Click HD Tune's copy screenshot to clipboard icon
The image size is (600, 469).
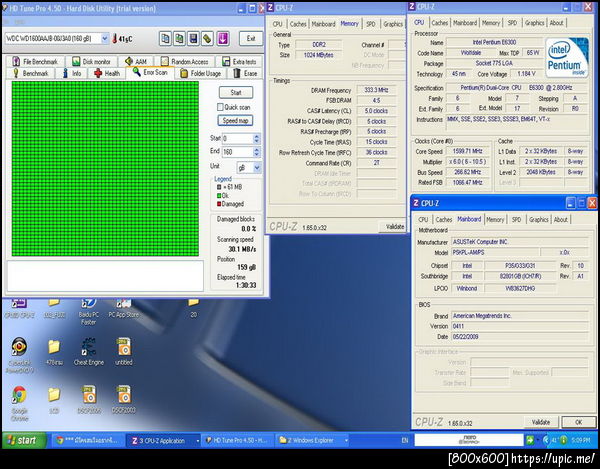tap(179, 38)
